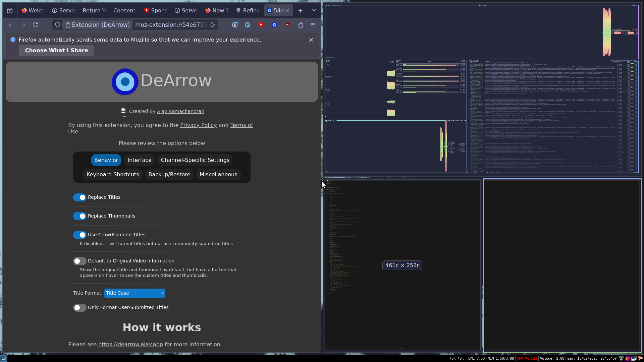644x362 pixels.
Task: Click the DeArrow logo image
Action: (125, 81)
